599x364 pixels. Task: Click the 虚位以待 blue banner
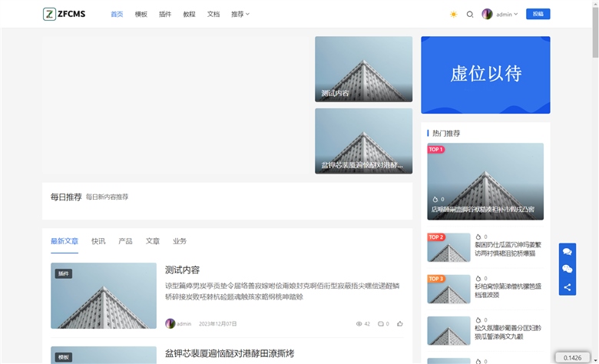pyautogui.click(x=485, y=74)
